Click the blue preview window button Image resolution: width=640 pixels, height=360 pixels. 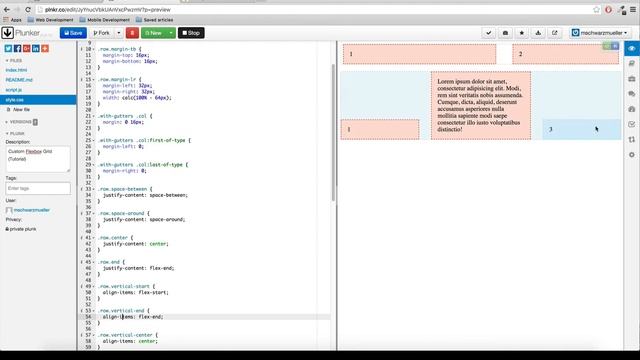pyautogui.click(x=615, y=46)
